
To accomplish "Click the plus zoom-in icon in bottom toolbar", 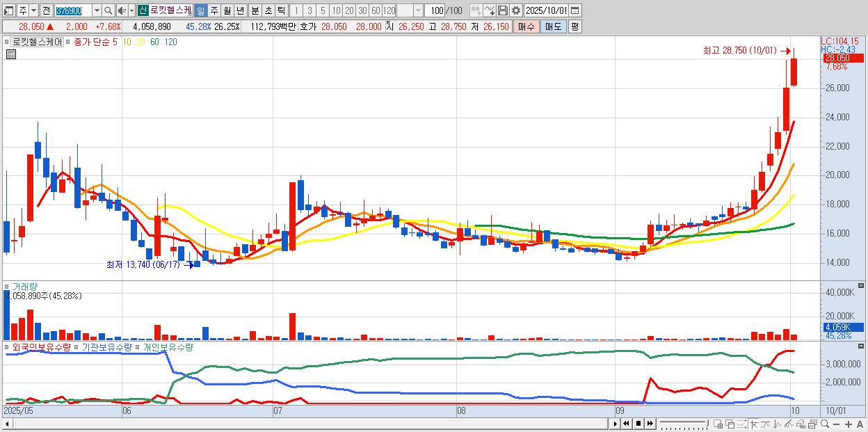I will (x=849, y=424).
